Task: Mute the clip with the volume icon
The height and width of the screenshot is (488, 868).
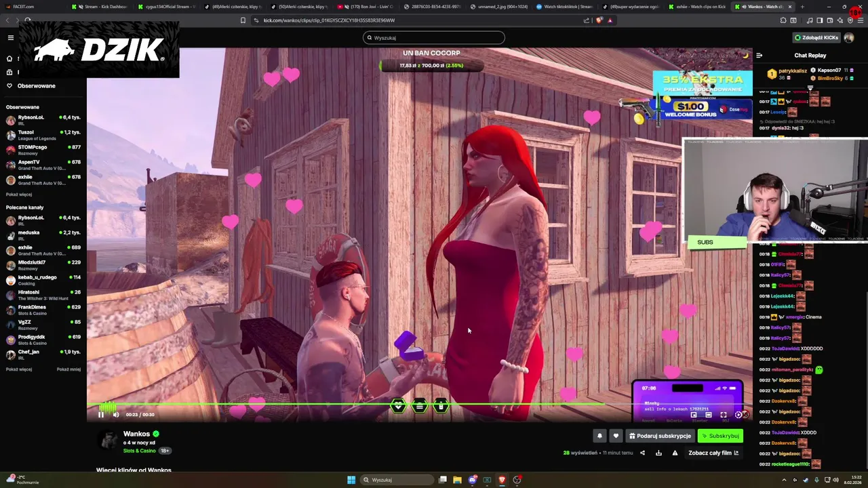Action: 116,415
